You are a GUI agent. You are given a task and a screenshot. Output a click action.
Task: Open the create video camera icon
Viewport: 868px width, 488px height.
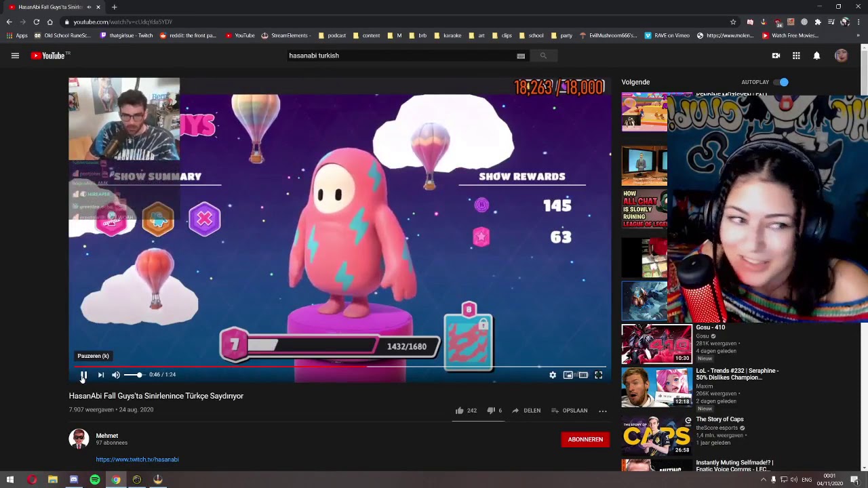[x=776, y=56]
